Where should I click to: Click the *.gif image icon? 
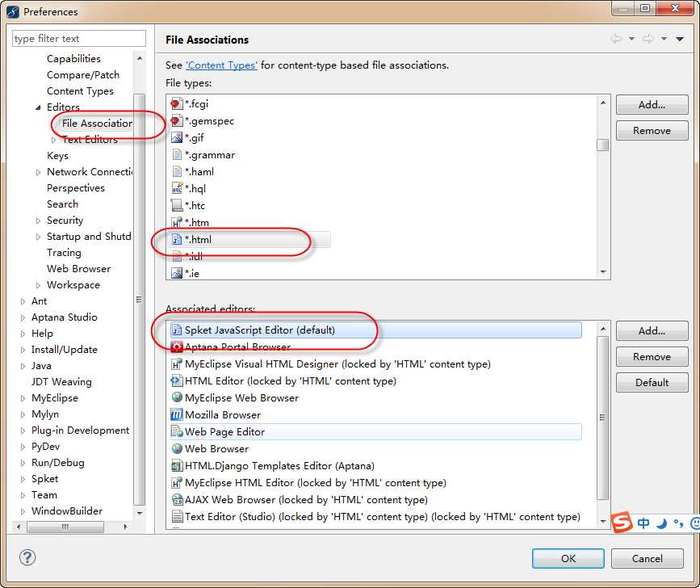coord(177,138)
